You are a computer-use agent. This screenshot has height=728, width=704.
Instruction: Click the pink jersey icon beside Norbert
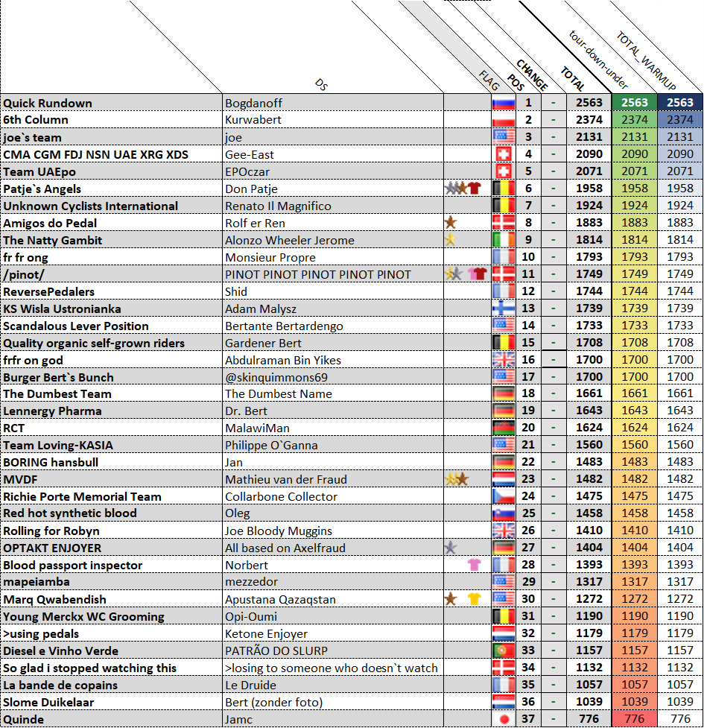475,565
